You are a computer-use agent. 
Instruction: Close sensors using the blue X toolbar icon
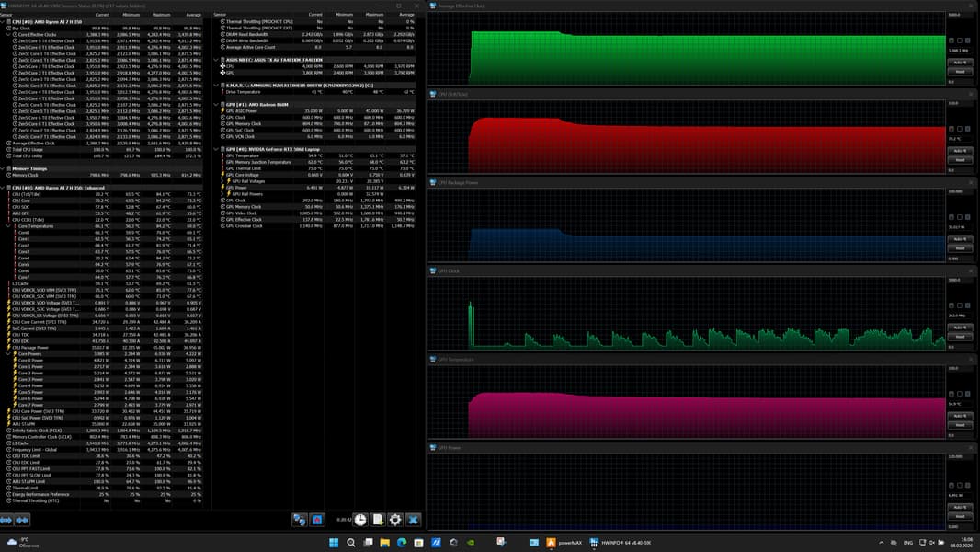[x=413, y=520]
